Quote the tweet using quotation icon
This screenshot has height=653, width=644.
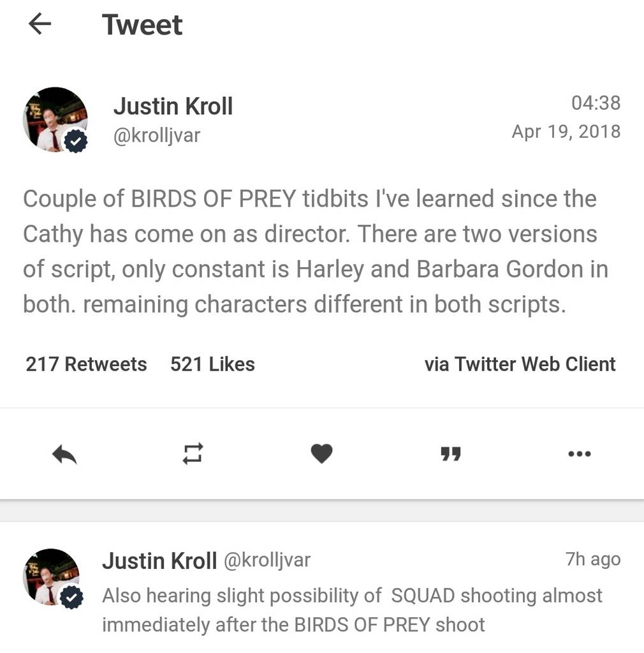coord(451,454)
